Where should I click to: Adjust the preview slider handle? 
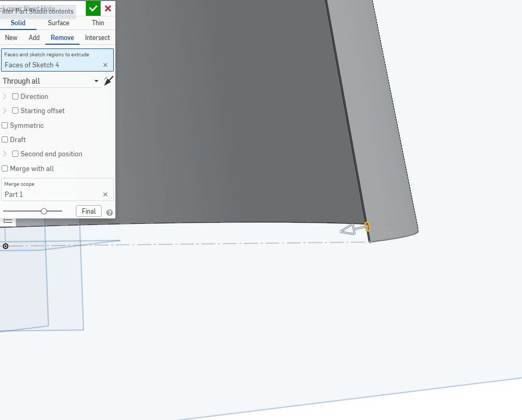pyautogui.click(x=44, y=211)
